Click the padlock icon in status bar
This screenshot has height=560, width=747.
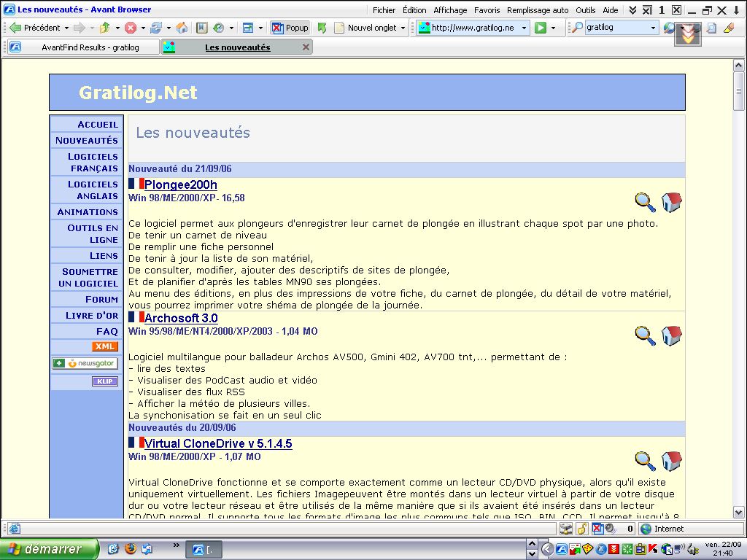click(581, 529)
